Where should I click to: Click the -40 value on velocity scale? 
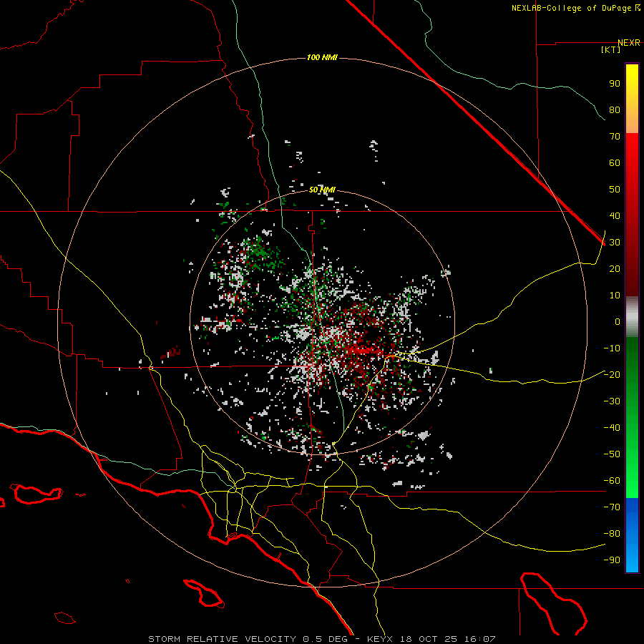click(x=612, y=428)
